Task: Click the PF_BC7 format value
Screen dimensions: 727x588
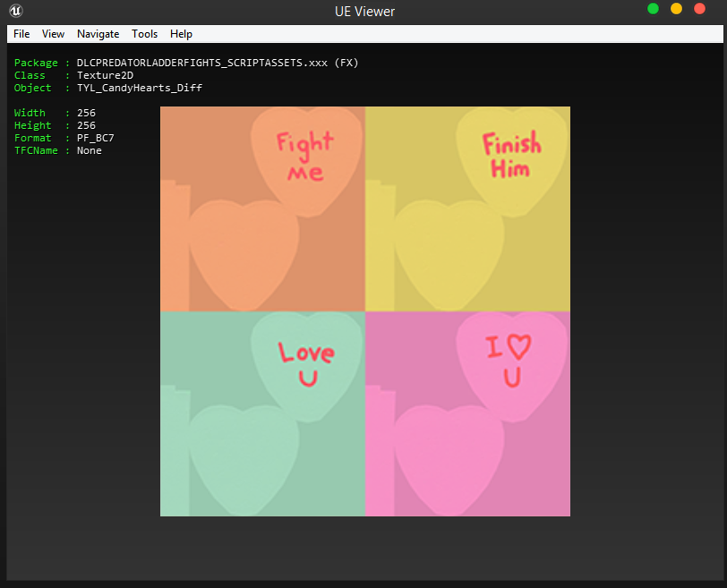Action: (x=95, y=138)
